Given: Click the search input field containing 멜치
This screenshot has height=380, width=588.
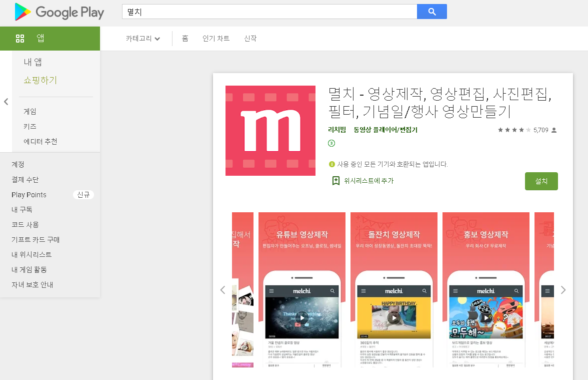Looking at the screenshot, I should click(x=269, y=12).
